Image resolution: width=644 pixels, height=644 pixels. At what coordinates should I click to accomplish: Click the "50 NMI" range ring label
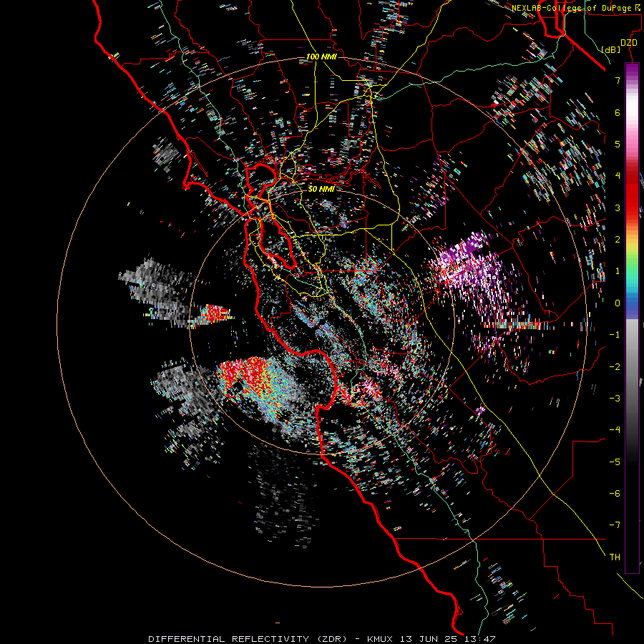(x=321, y=189)
